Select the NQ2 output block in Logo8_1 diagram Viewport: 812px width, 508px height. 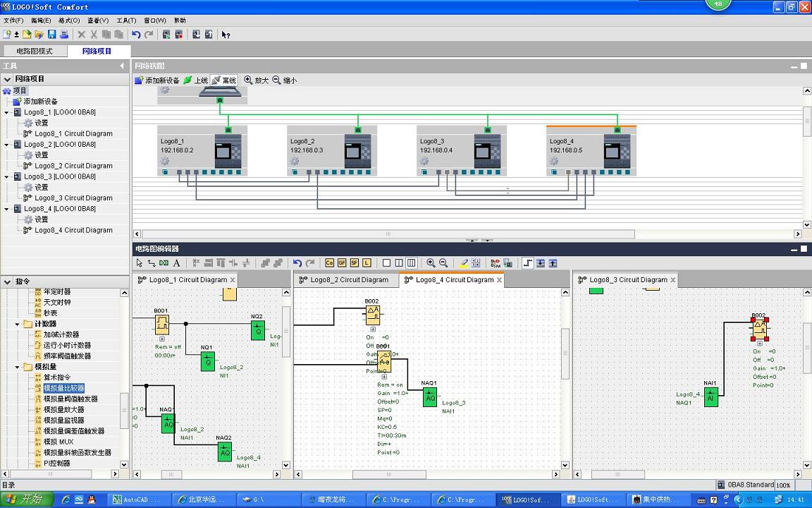pos(258,330)
